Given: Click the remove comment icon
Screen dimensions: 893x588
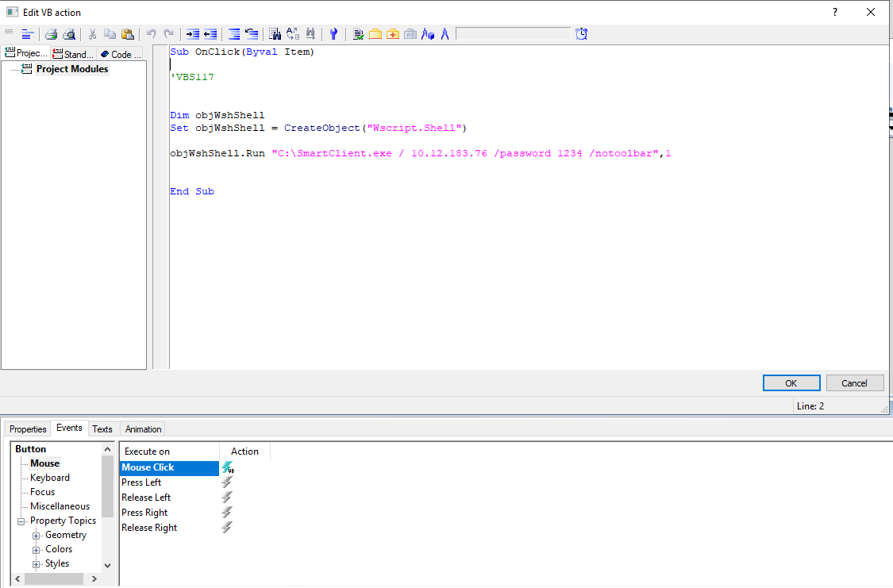Looking at the screenshot, I should point(251,34).
